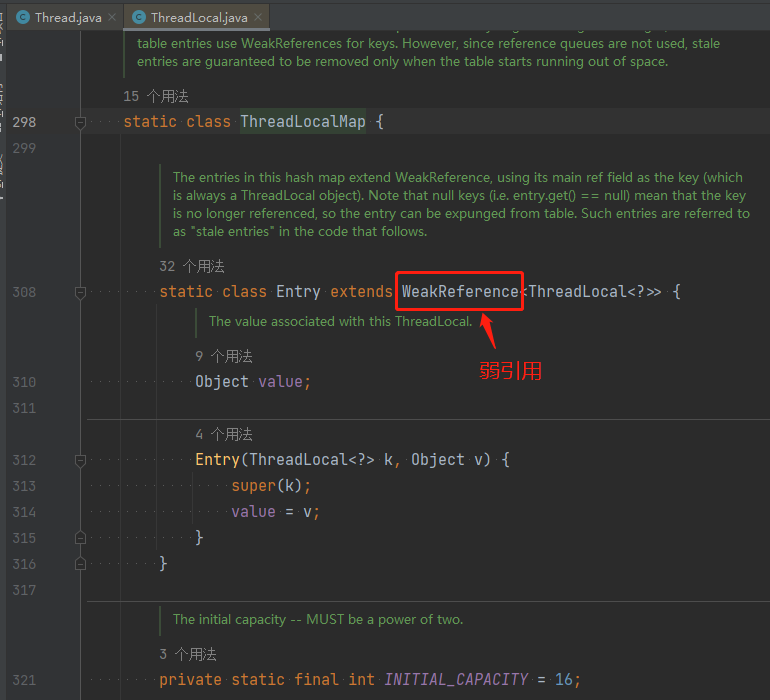Click the fold end marker on line 315
This screenshot has width=770, height=700.
click(81, 538)
